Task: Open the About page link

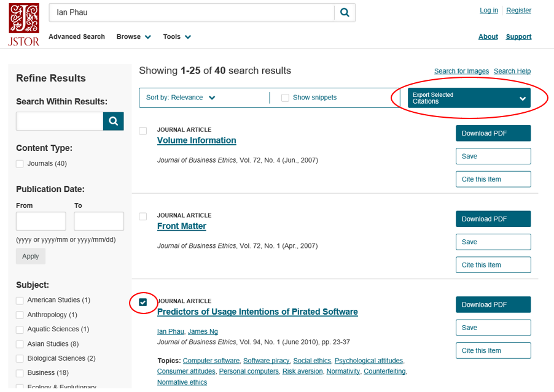Action: coord(488,37)
